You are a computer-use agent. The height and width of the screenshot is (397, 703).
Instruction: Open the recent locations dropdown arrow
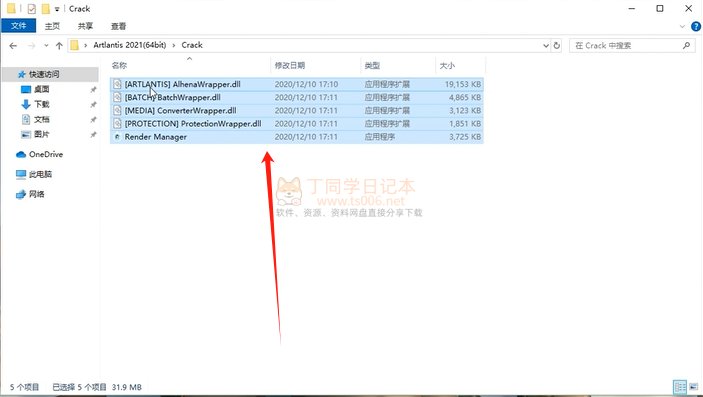tap(46, 45)
